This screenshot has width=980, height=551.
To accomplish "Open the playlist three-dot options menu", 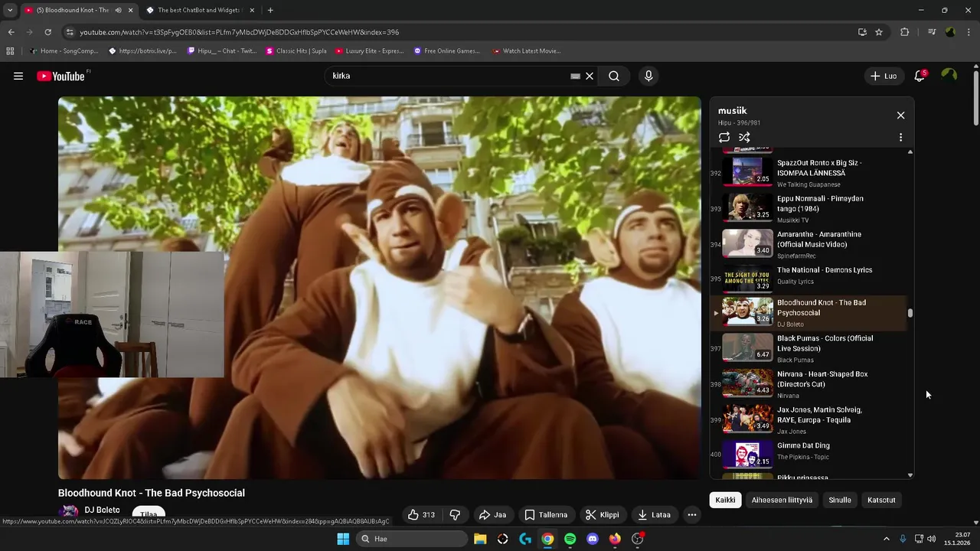I will [900, 137].
